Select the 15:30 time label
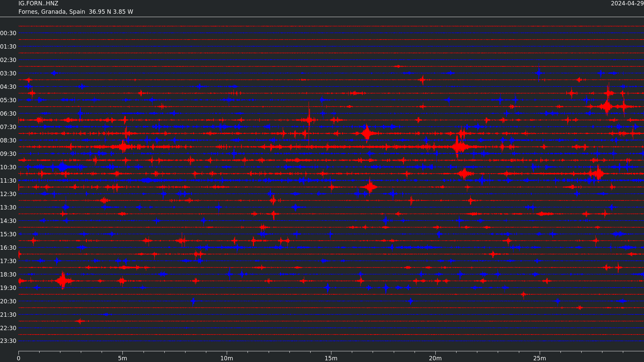Viewport: 644px width, 362px height. click(x=8, y=234)
